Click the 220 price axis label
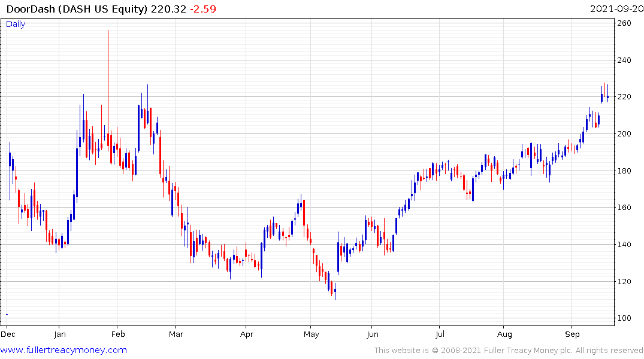This screenshot has height=359, width=644. pyautogui.click(x=624, y=97)
